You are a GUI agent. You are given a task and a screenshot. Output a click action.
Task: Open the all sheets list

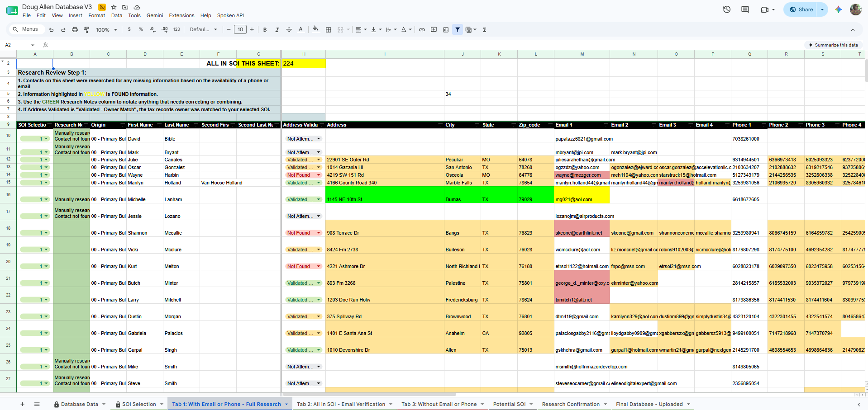(x=37, y=404)
